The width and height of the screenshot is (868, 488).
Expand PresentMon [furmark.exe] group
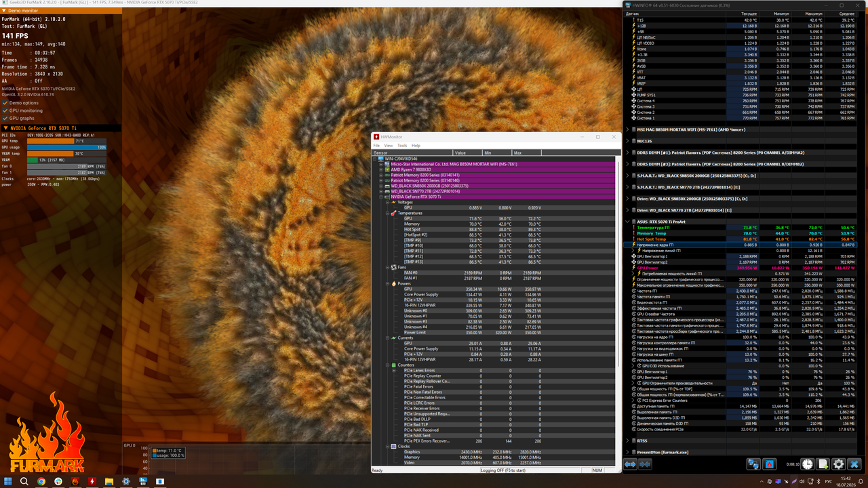(x=627, y=452)
